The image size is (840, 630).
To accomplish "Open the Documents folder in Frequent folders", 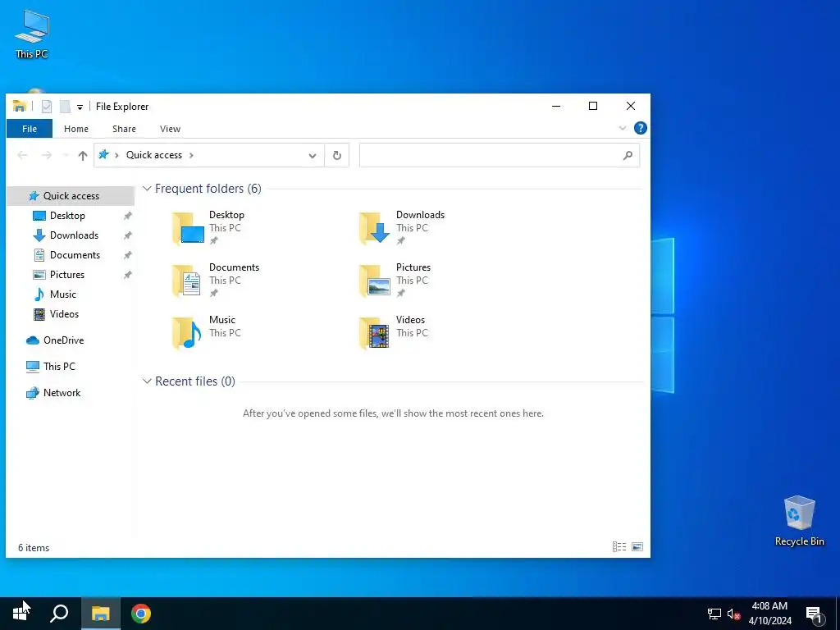I will tap(216, 281).
